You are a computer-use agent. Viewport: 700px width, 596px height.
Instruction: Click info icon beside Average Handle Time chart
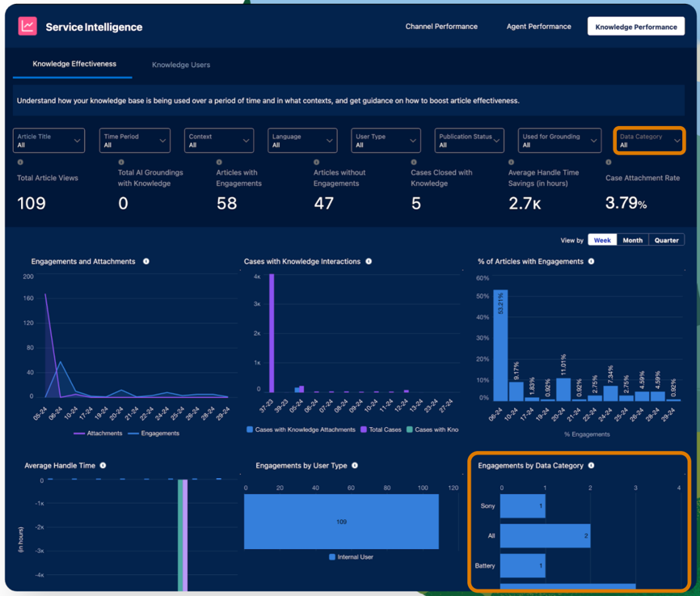click(x=103, y=465)
